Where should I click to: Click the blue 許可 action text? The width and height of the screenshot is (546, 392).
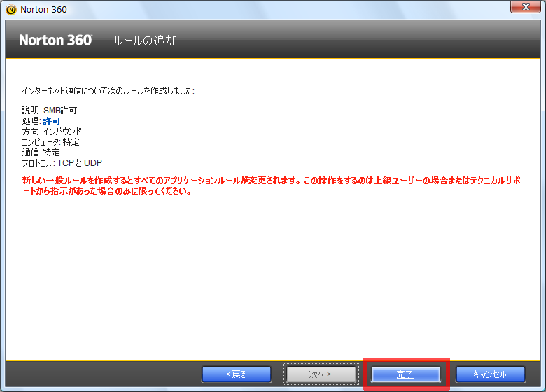click(x=52, y=121)
